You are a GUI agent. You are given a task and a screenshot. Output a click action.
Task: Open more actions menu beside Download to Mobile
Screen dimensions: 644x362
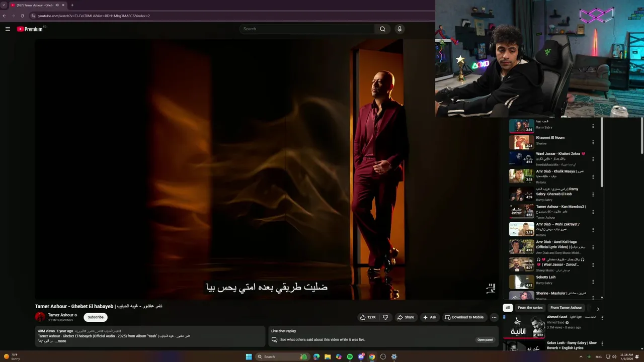[x=494, y=317]
